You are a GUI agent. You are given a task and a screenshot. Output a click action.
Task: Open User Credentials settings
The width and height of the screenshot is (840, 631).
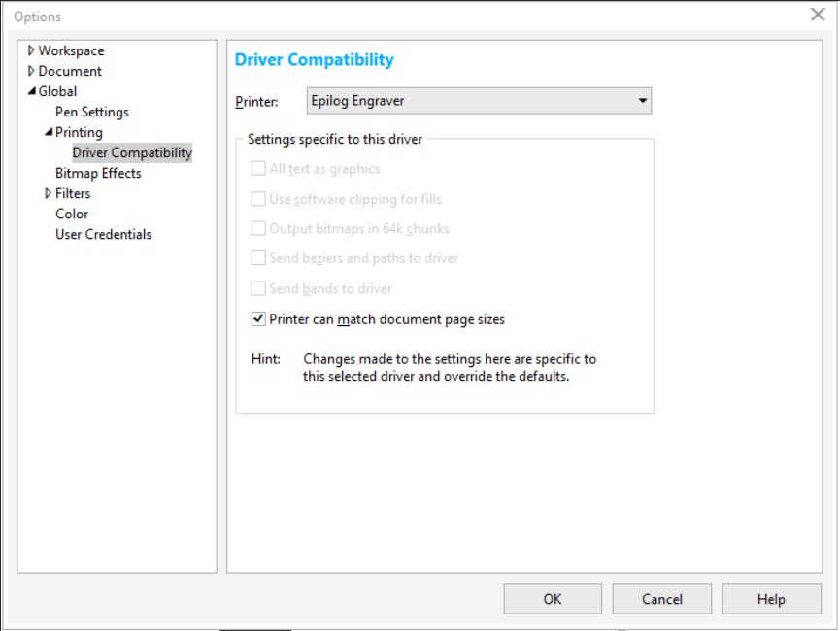[103, 234]
